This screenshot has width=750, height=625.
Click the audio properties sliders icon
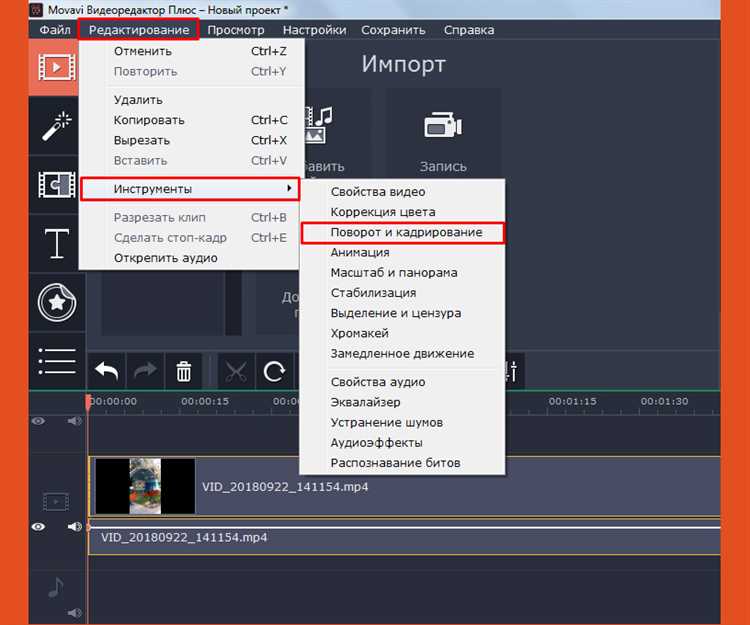512,371
